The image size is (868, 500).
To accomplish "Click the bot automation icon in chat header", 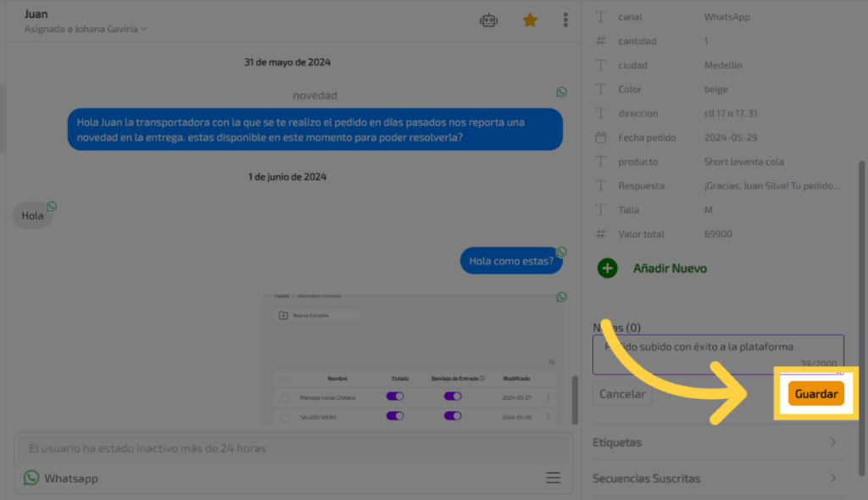I will [x=488, y=20].
